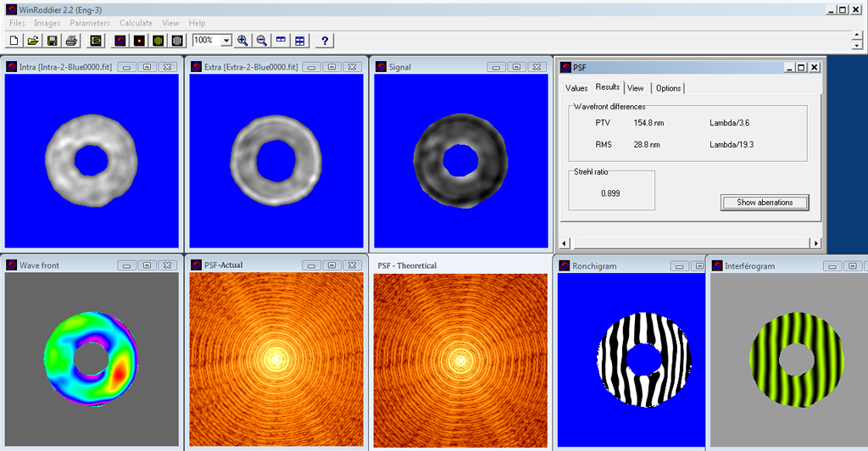The image size is (868, 451).
Task: Close the Extra image window
Action: pyautogui.click(x=353, y=67)
